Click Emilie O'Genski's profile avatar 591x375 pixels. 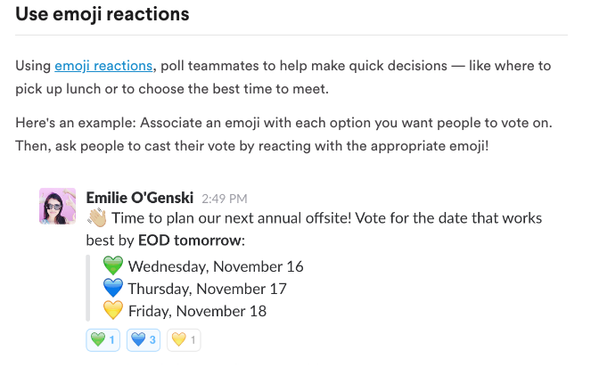click(58, 206)
